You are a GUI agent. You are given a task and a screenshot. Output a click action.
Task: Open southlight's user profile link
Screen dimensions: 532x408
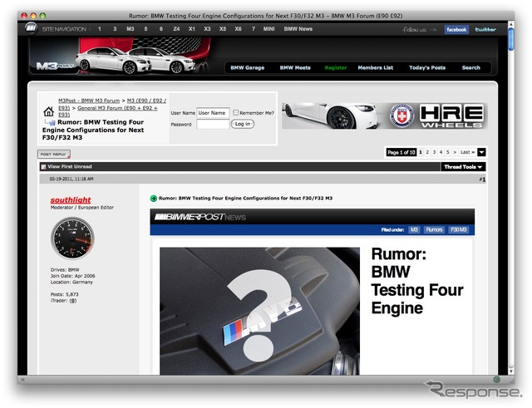[x=71, y=200]
